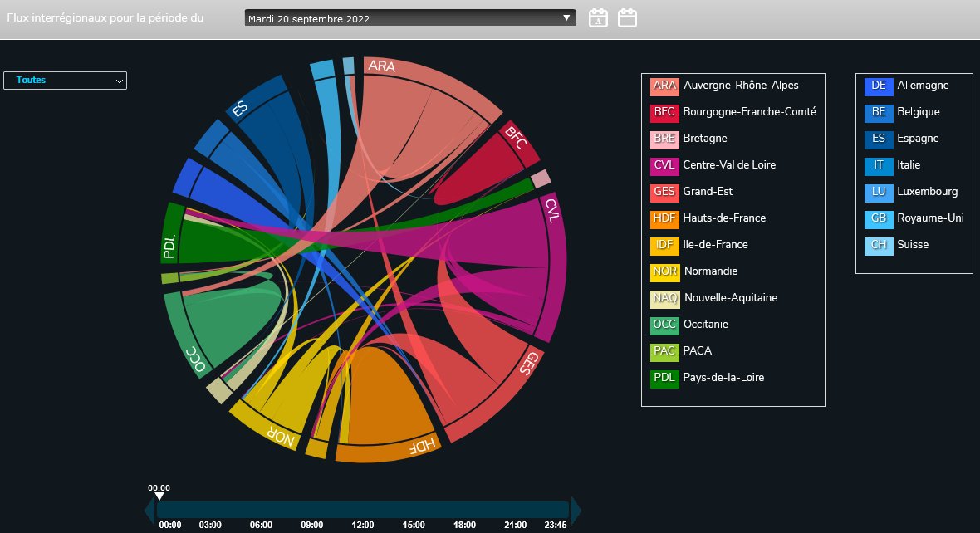Viewport: 980px width, 533px height.
Task: Click the DE legend color swatch
Action: coord(879,86)
